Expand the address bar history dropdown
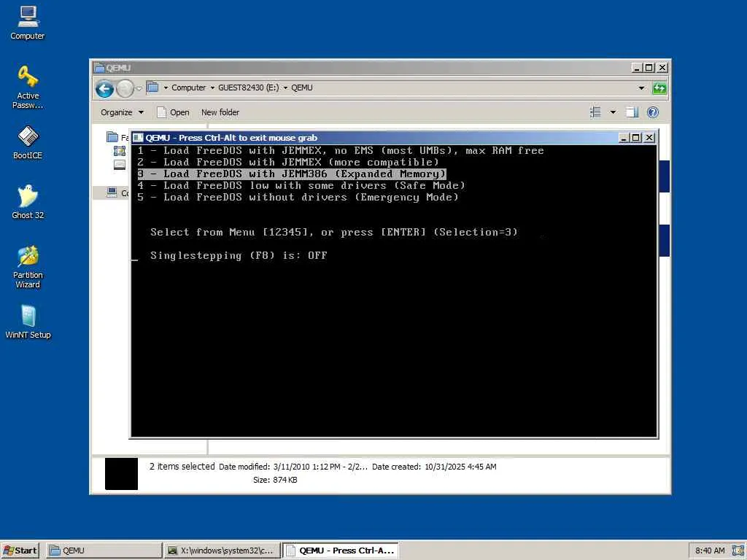This screenshot has width=747, height=560. point(641,88)
